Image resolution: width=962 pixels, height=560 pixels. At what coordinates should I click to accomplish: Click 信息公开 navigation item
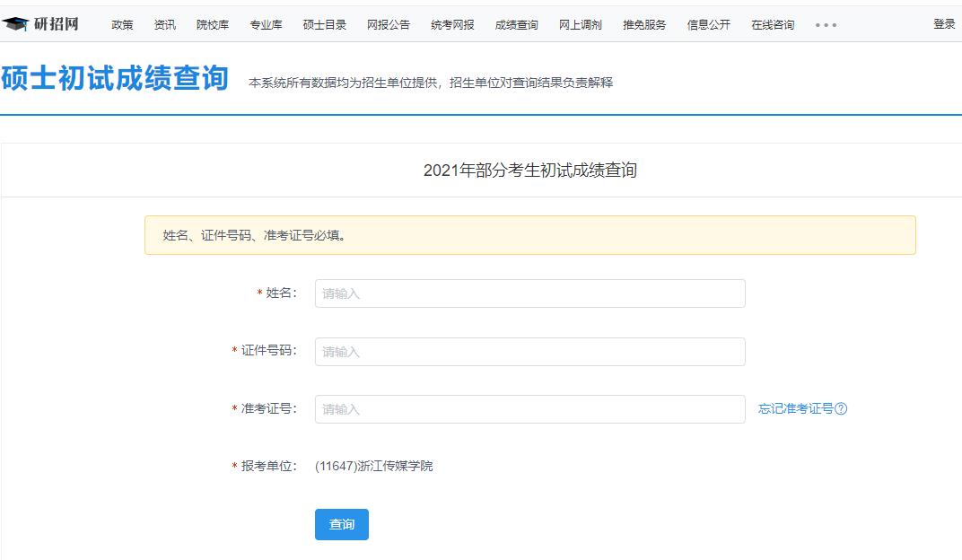click(708, 25)
